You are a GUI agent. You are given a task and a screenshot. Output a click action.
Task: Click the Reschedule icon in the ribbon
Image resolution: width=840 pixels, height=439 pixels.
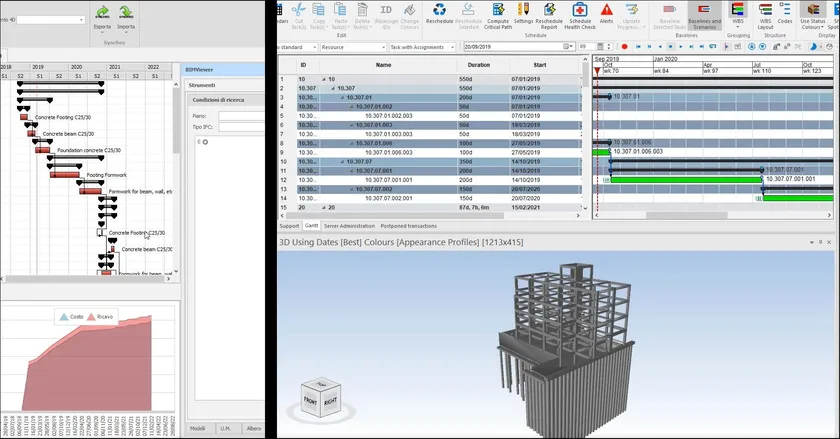coord(438,12)
